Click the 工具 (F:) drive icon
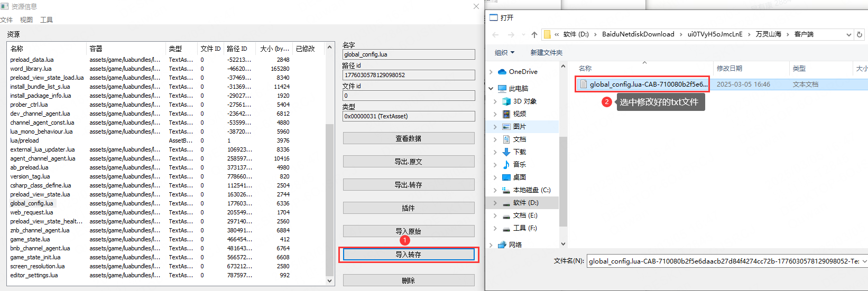Viewport: 868px width, 291px height. [506, 229]
